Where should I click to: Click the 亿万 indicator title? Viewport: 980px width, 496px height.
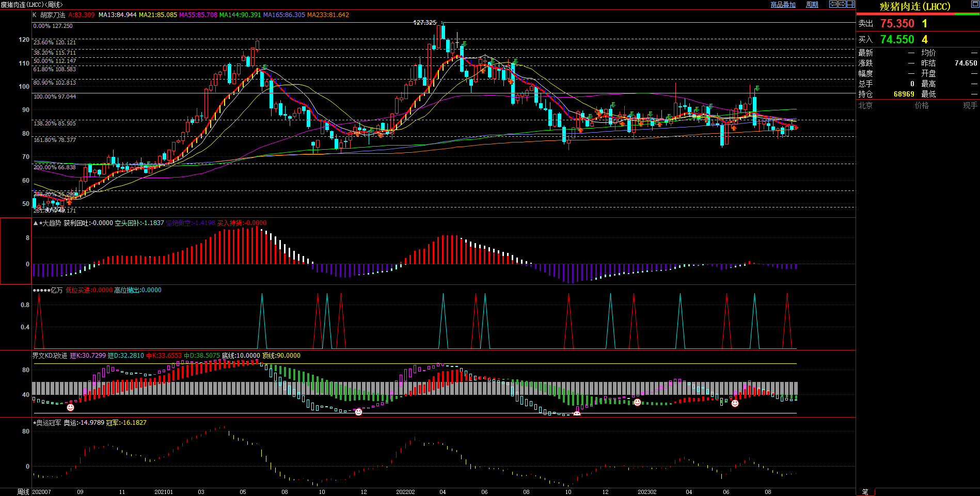(56, 290)
